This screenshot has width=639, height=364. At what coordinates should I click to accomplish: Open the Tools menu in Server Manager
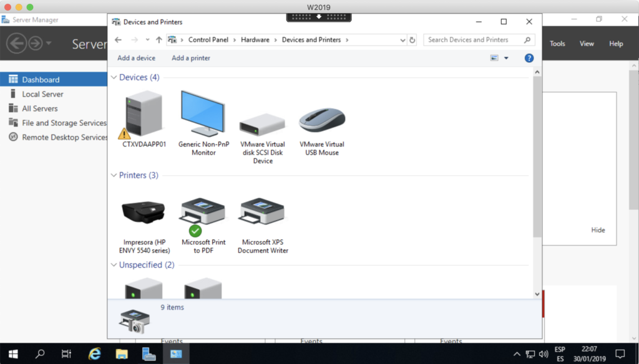[557, 44]
